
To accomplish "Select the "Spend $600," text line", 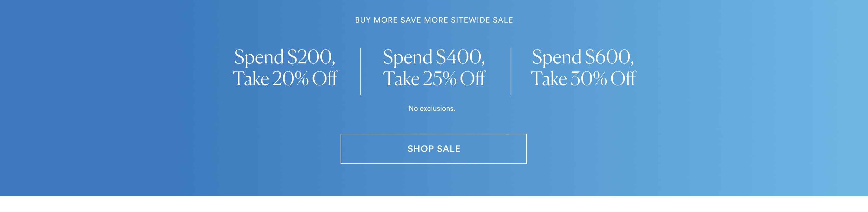I will 583,57.
